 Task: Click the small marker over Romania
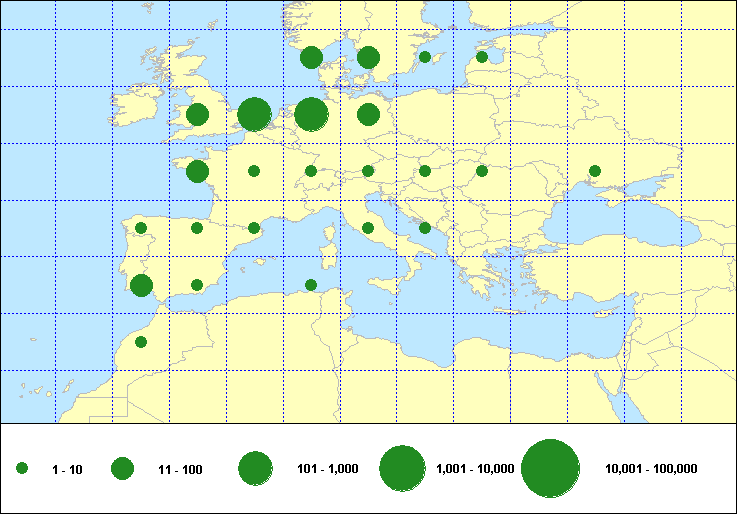pyautogui.click(x=482, y=171)
